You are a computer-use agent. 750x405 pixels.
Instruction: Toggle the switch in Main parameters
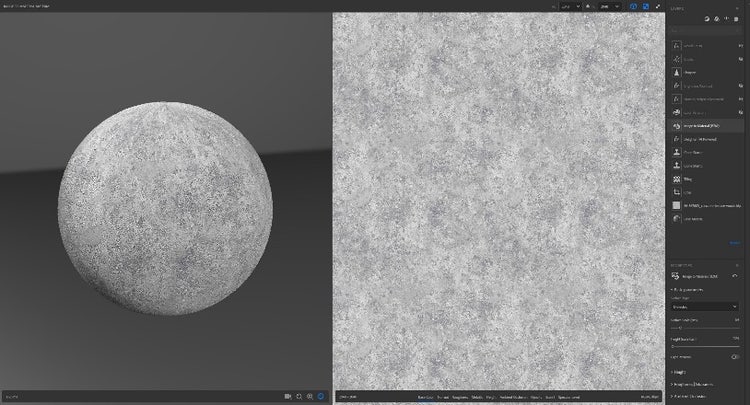coord(735,357)
